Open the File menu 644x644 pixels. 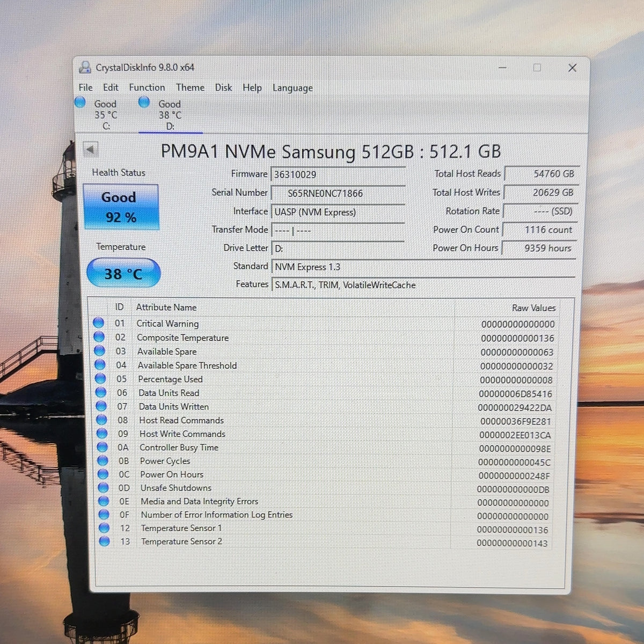coord(85,87)
